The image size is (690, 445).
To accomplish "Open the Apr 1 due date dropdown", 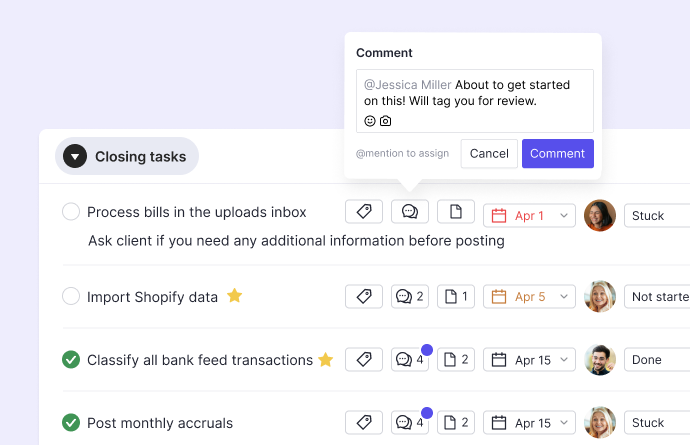I will [530, 215].
